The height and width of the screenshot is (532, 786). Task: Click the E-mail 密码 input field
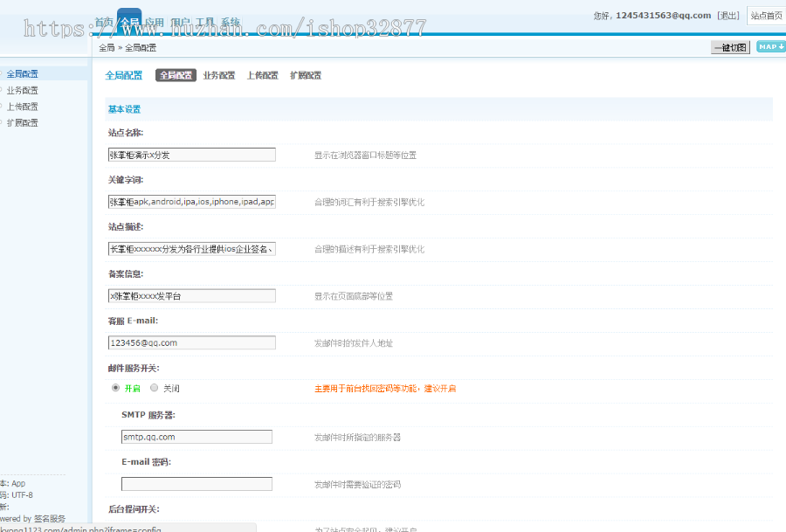(x=197, y=484)
